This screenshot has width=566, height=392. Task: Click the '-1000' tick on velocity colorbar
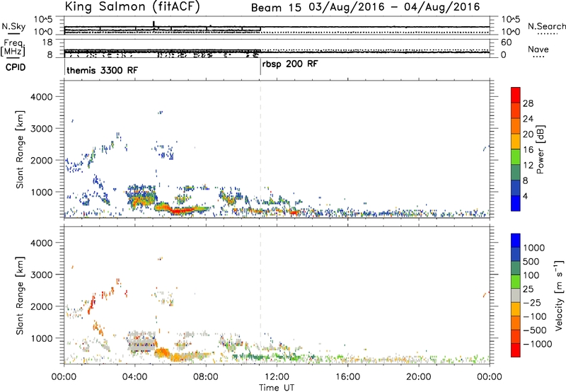(537, 344)
